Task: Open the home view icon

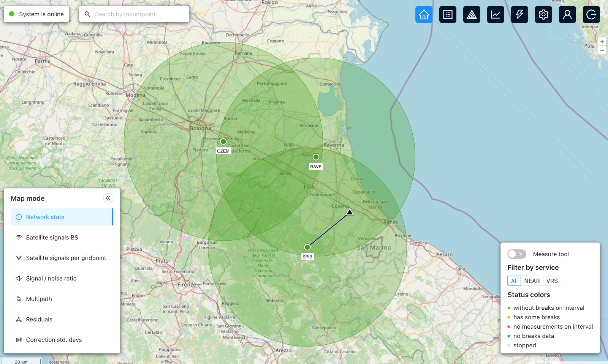Action: coord(424,15)
